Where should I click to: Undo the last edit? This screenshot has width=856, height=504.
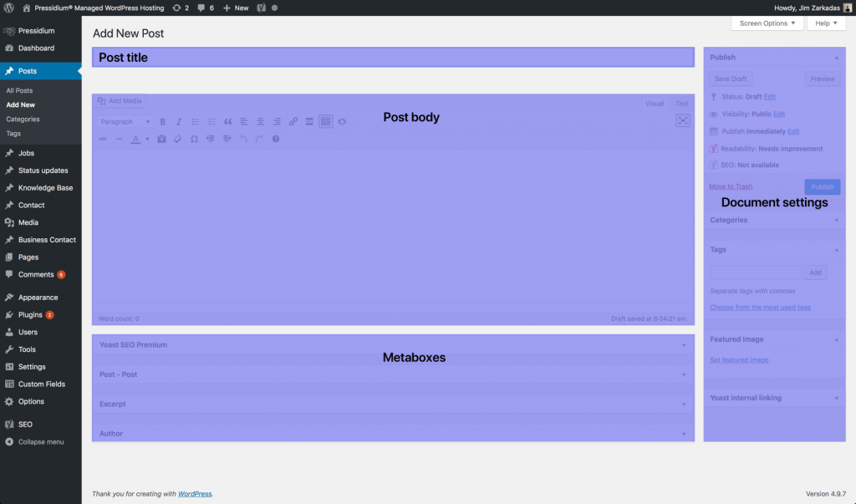point(243,140)
